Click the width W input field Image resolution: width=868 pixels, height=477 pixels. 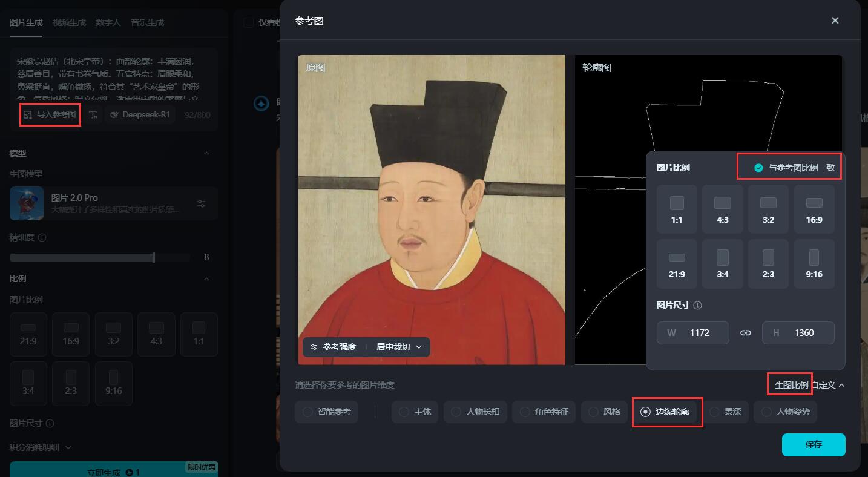[693, 333]
